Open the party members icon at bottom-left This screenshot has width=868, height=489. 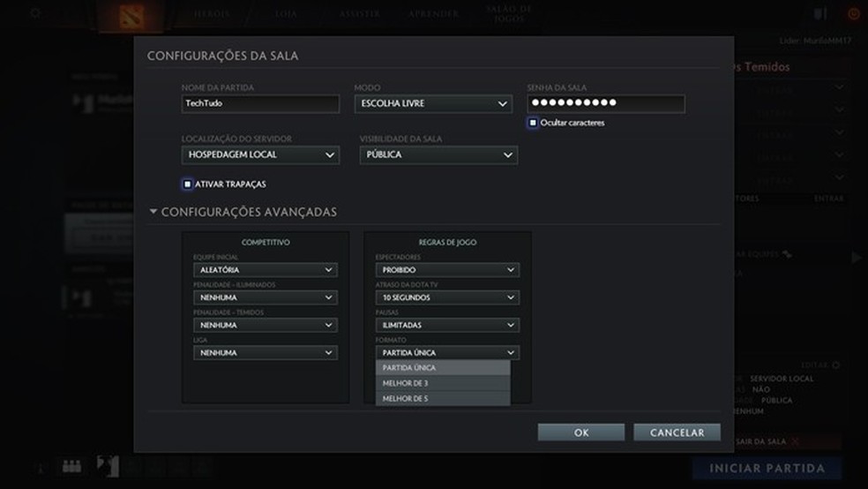pyautogui.click(x=72, y=466)
